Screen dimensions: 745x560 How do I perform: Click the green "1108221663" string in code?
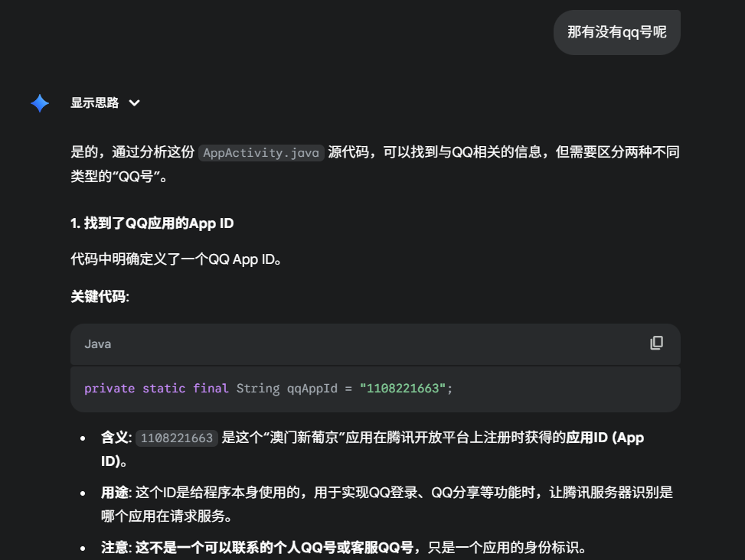pyautogui.click(x=403, y=389)
